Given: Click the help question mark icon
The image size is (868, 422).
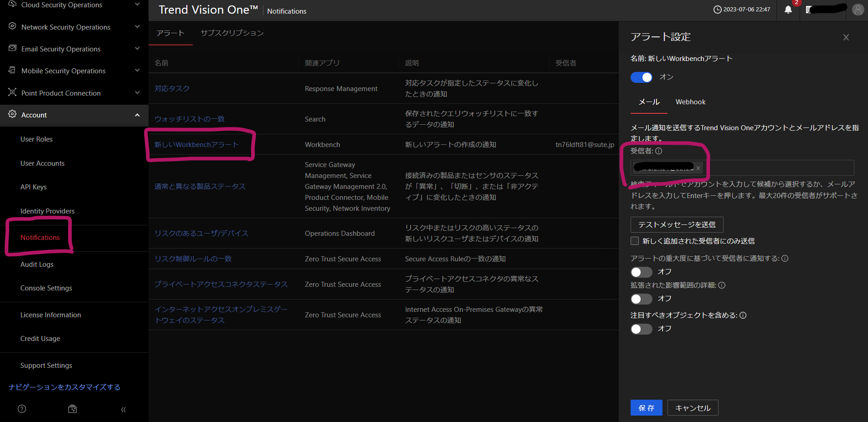Looking at the screenshot, I should coord(22,409).
